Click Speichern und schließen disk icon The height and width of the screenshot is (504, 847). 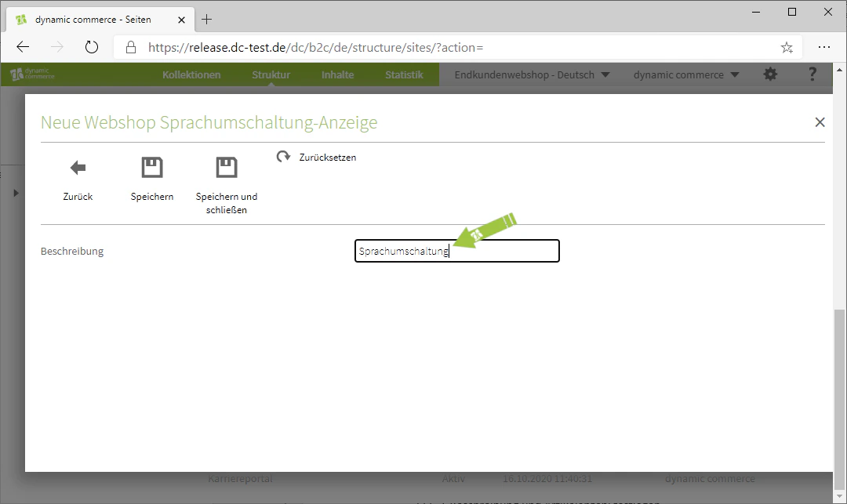tap(227, 167)
